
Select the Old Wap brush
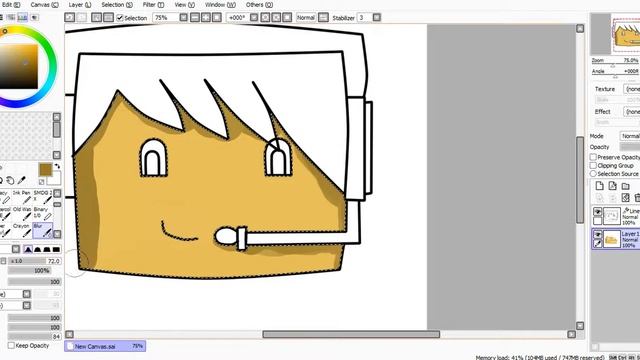(x=21, y=213)
